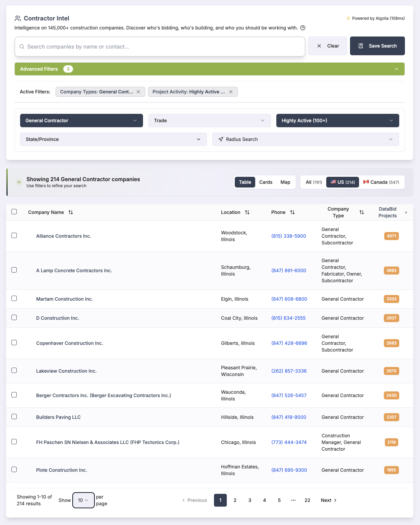The image size is (420, 525).
Task: Check the Martam Construction Inc. row checkbox
Action: coord(14,298)
